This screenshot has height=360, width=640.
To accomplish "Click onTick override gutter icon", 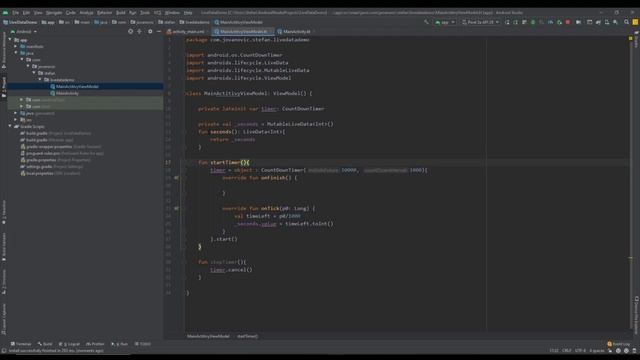I will coord(176,208).
